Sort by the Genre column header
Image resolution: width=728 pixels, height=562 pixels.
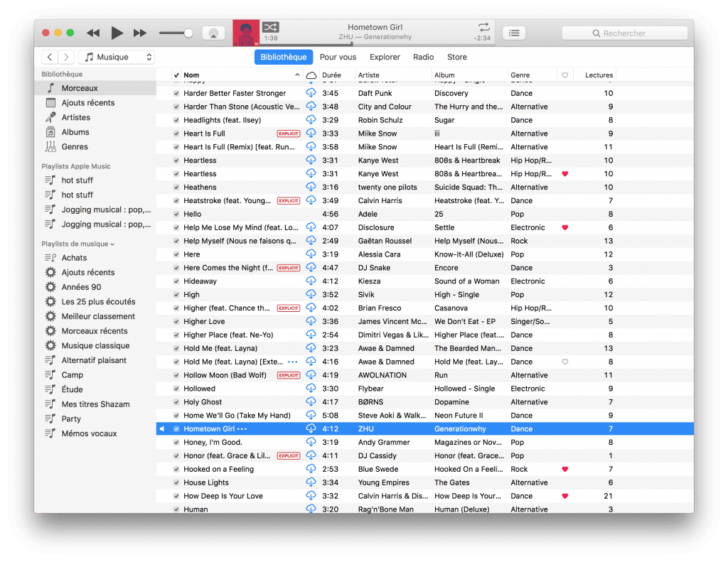532,75
